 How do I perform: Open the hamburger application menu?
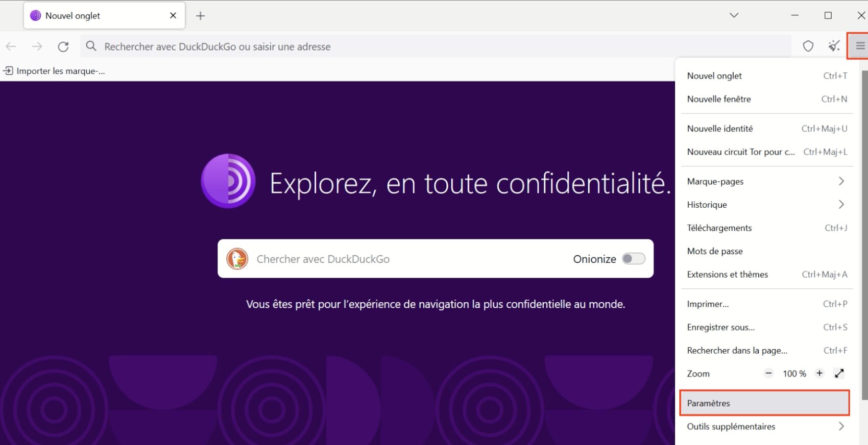point(860,46)
